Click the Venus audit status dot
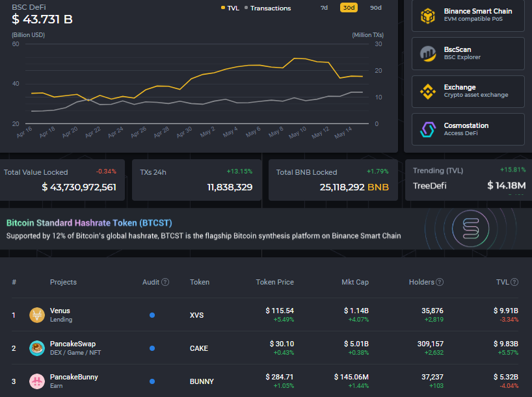 pos(152,315)
